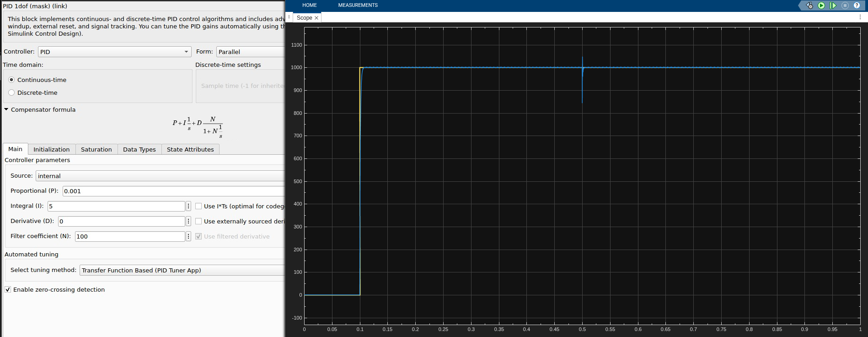
Task: Step the simulation forward
Action: pos(833,5)
